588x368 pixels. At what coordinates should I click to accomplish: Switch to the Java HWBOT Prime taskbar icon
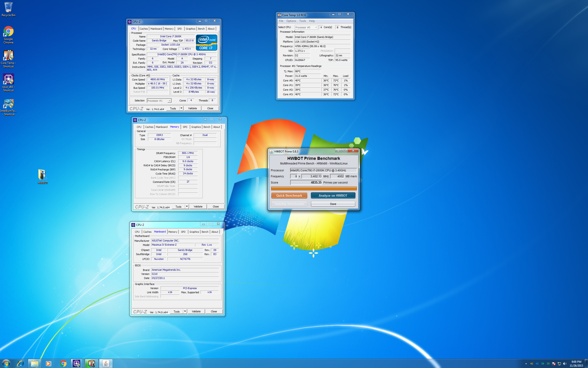click(x=106, y=364)
